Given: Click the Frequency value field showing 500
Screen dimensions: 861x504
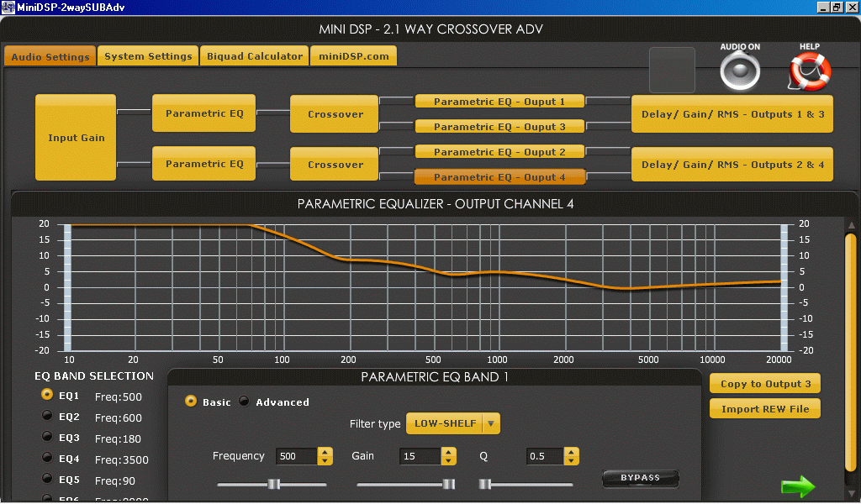Looking at the screenshot, I should [x=297, y=456].
